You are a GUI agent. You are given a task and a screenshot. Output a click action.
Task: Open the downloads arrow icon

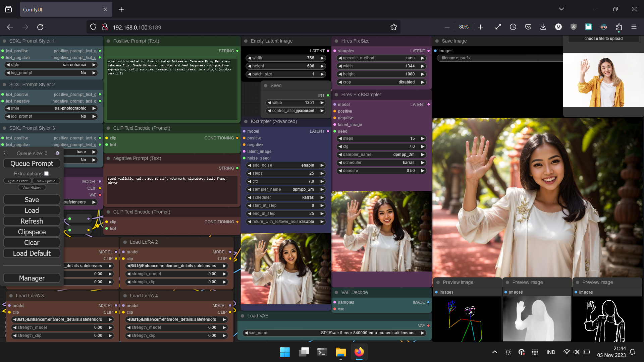543,27
